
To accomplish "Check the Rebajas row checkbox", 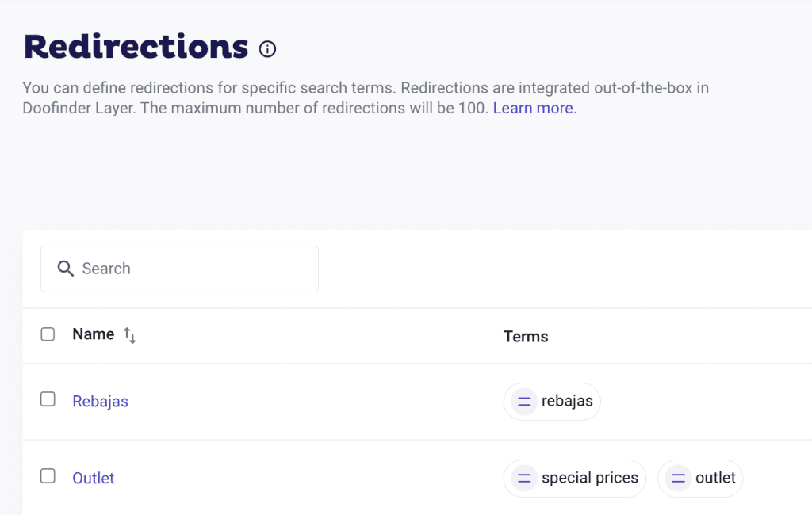I will (x=48, y=399).
